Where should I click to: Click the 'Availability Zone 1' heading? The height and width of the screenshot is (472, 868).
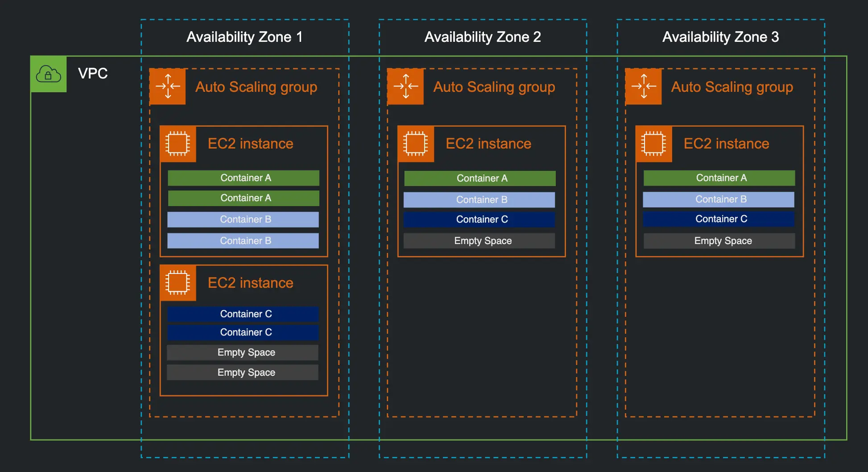(x=245, y=37)
